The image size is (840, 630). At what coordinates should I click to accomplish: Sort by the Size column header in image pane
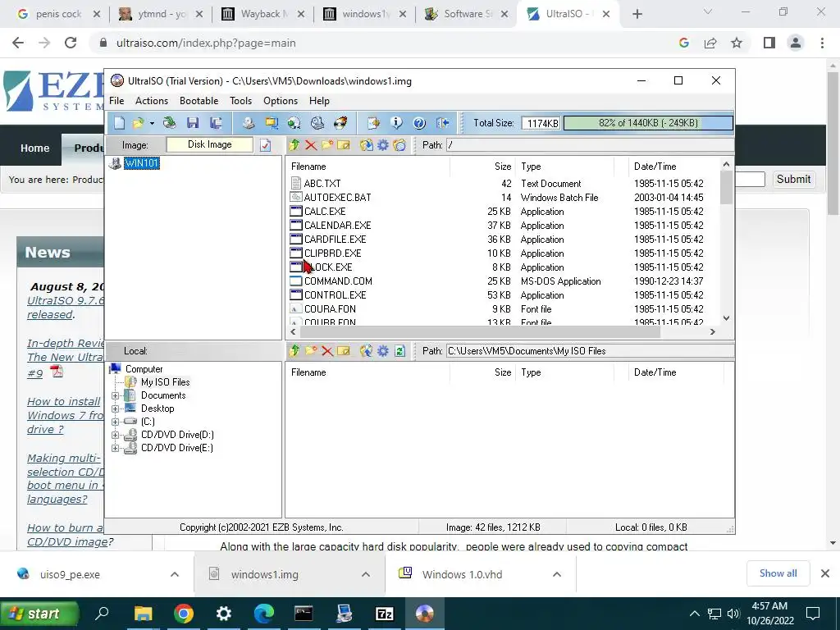(x=482, y=167)
